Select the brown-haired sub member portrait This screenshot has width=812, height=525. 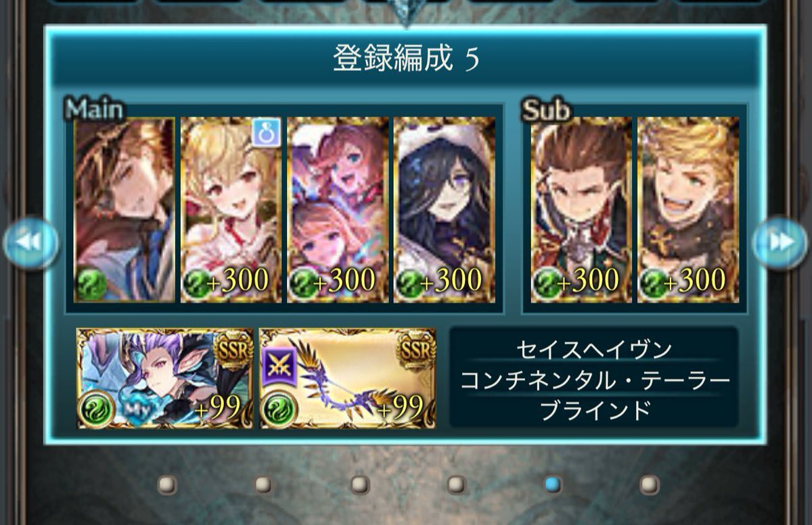pos(581,210)
